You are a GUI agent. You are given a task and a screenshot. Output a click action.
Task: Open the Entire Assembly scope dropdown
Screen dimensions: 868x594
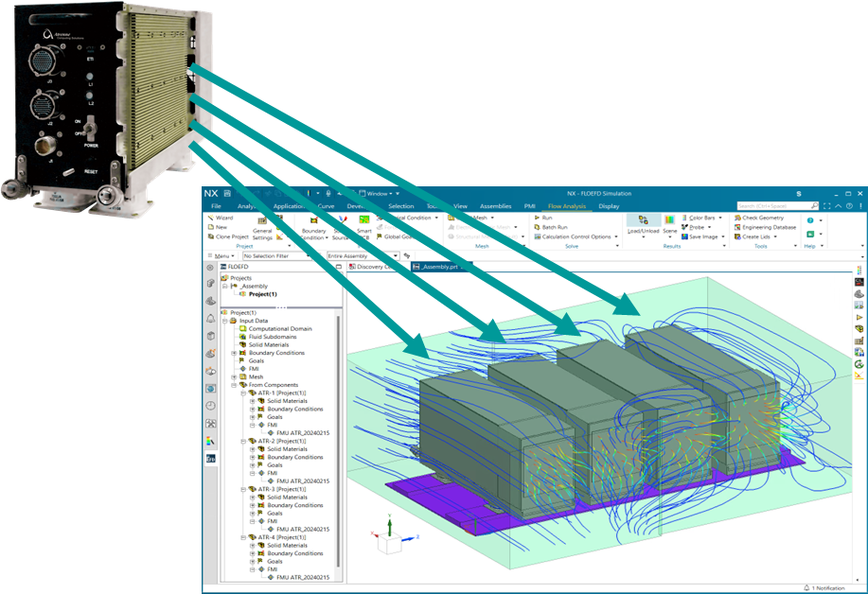pyautogui.click(x=363, y=256)
